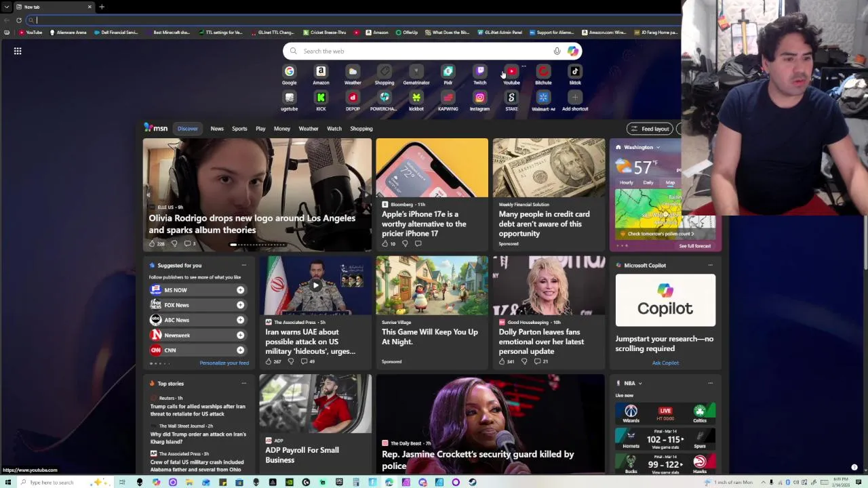
Task: Play the Iran warns UAE video
Action: point(315,285)
